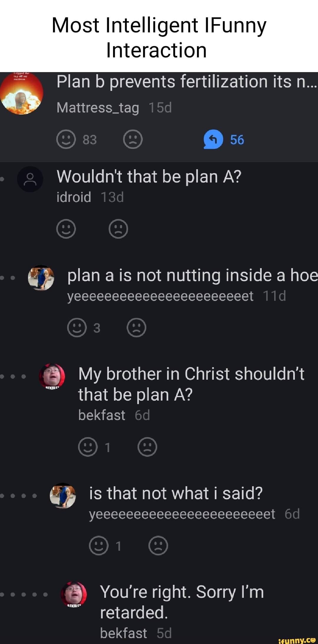
Task: Tap bekfast username under 'that be plan A?'
Action: pos(102,415)
